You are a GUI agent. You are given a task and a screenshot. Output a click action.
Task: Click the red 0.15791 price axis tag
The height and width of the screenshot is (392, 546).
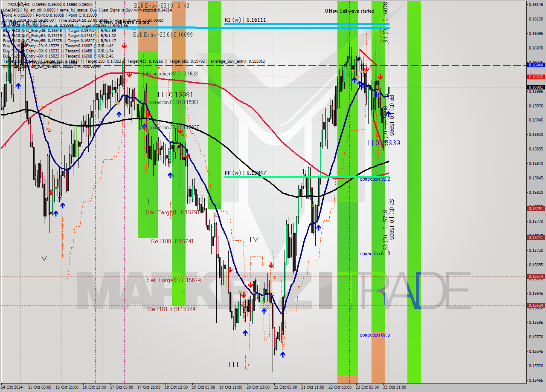click(x=536, y=208)
